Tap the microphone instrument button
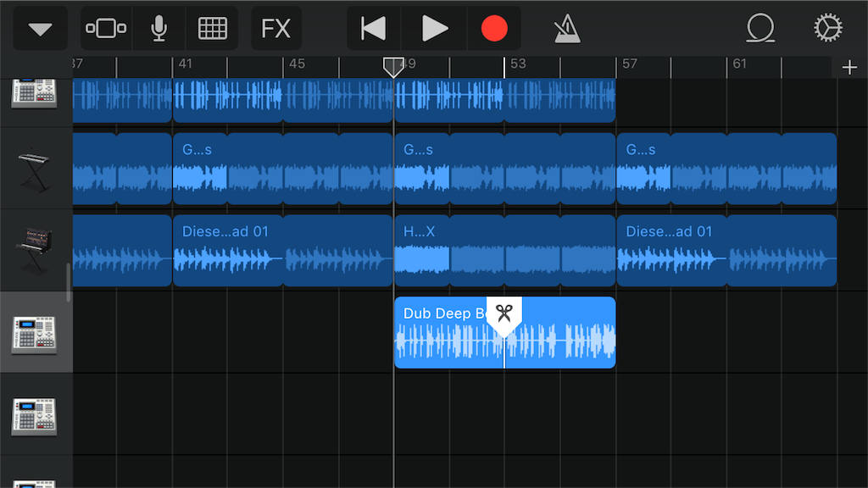 pos(159,29)
